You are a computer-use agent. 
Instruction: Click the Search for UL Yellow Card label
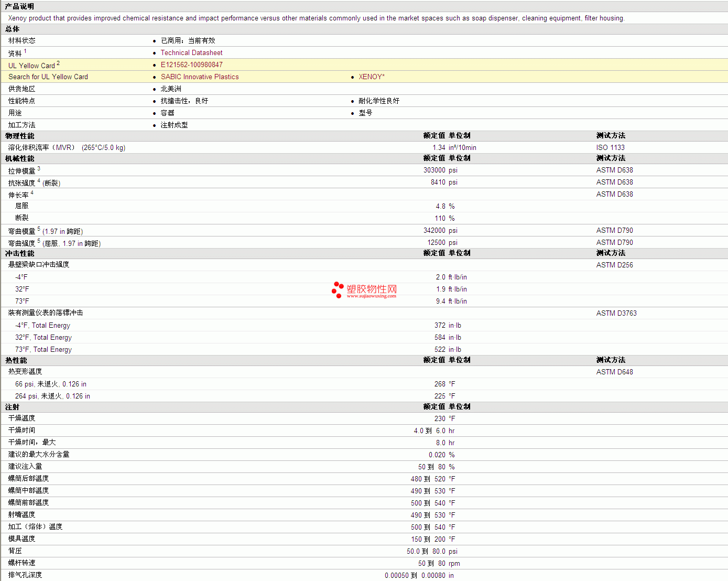(48, 77)
